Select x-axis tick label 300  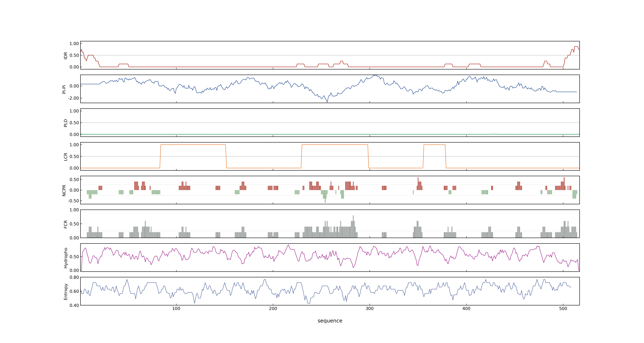pyautogui.click(x=370, y=309)
